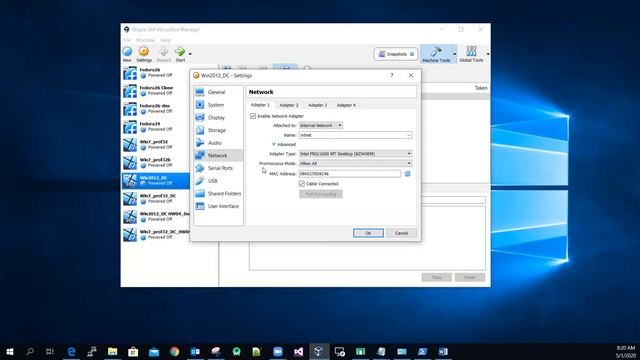Select the Win2012_DC HW04 virtual machine
The height and width of the screenshot is (360, 640).
pos(156,216)
